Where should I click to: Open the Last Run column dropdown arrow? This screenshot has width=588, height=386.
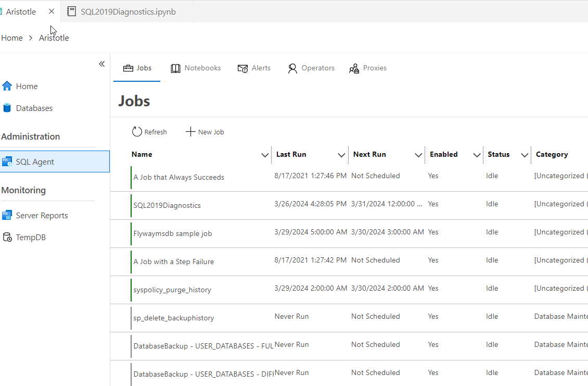341,155
